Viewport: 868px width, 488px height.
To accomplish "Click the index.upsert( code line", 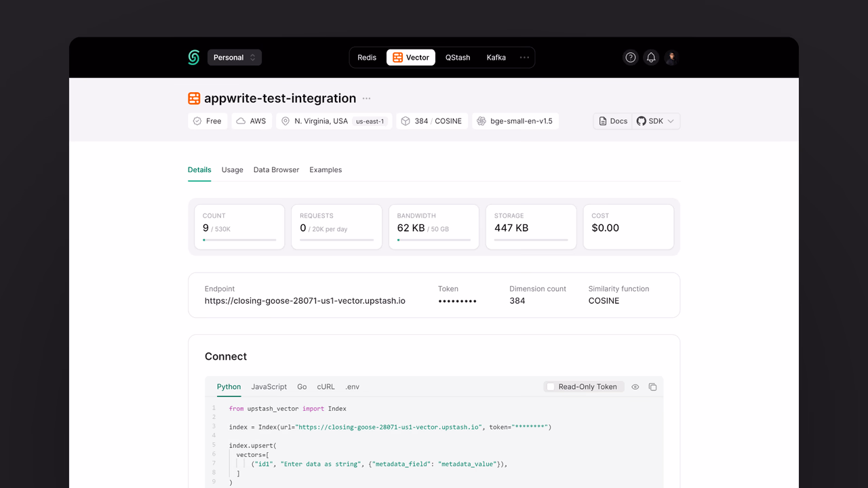I will [253, 445].
